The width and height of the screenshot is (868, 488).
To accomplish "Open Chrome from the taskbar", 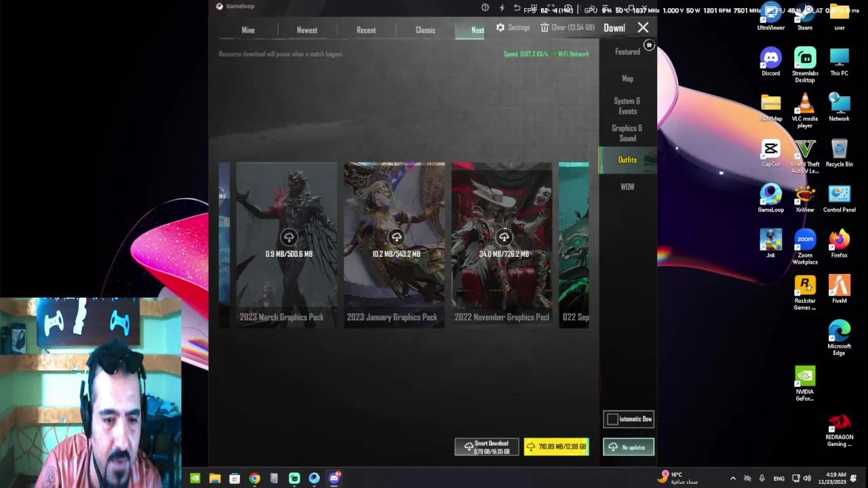I will pos(254,479).
